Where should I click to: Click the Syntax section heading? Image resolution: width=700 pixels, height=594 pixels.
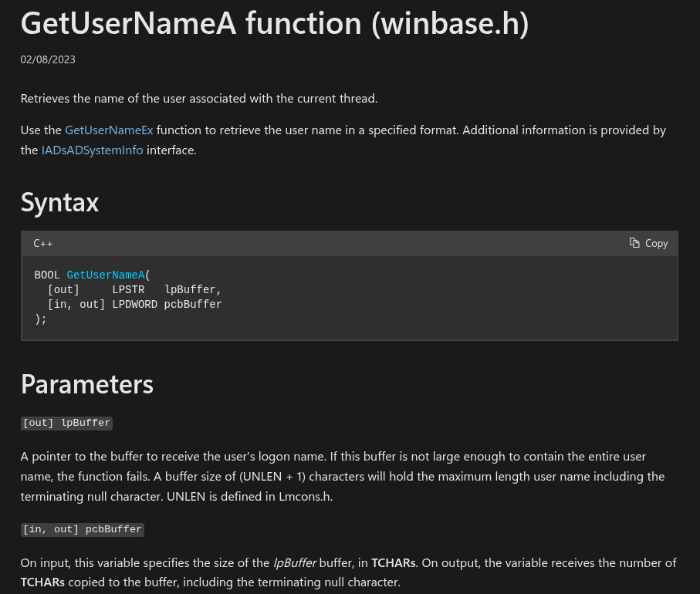[59, 202]
